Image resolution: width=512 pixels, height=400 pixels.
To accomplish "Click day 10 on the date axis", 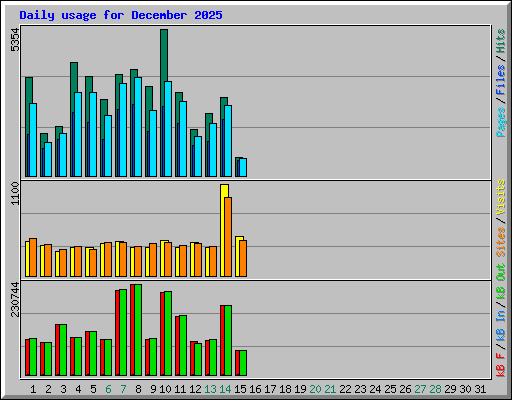I will point(165,389).
